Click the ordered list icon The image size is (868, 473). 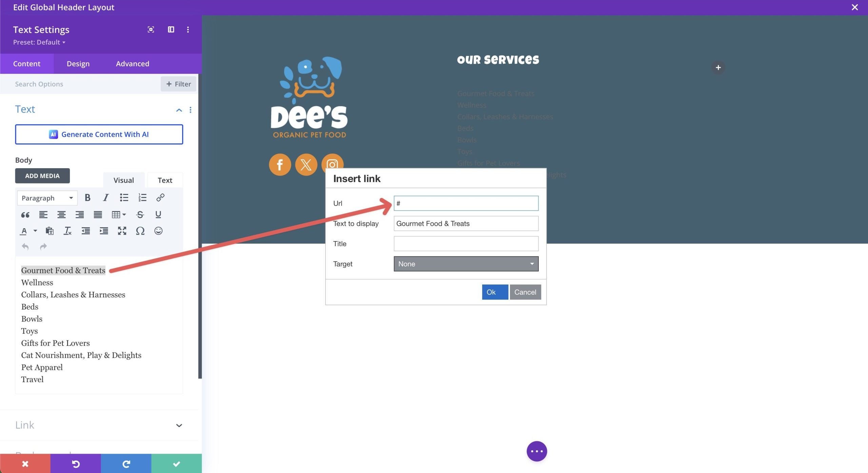[143, 198]
